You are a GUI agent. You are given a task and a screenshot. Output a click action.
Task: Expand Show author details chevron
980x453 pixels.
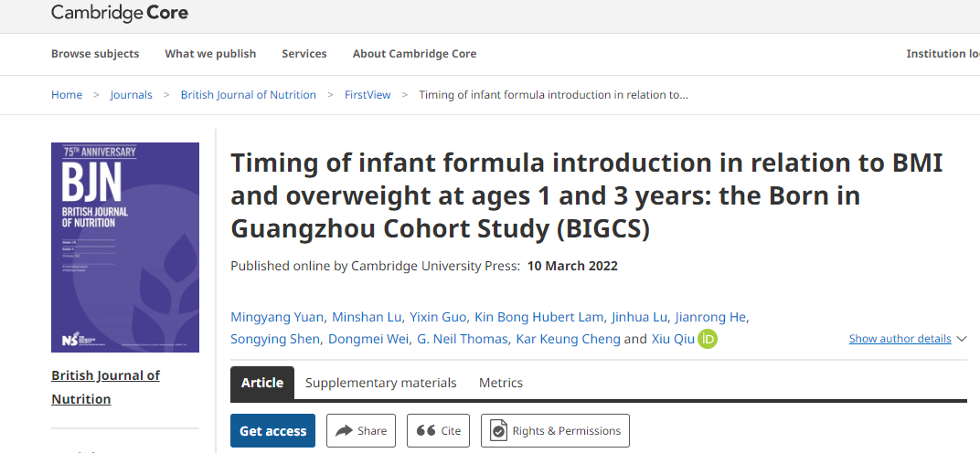point(962,339)
